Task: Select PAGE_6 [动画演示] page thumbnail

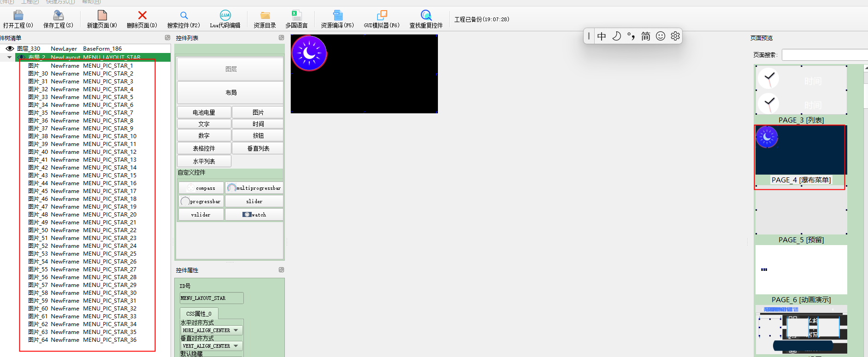Action: 801,270
